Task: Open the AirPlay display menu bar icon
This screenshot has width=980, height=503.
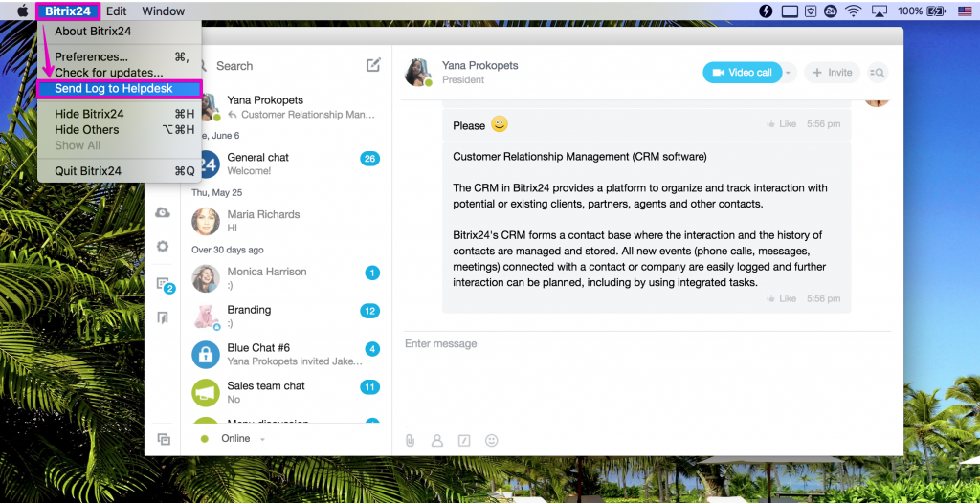Action: tap(879, 11)
